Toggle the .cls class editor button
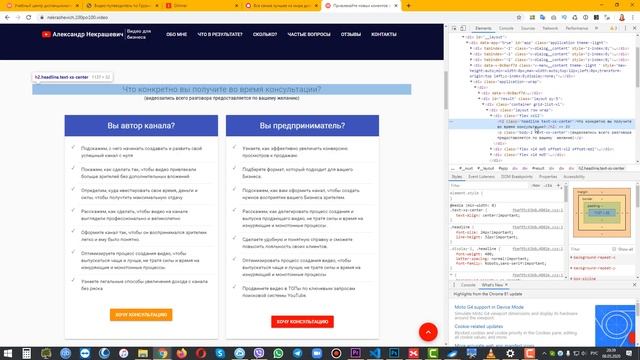Image resolution: width=640 pixels, height=360 pixels. (548, 186)
